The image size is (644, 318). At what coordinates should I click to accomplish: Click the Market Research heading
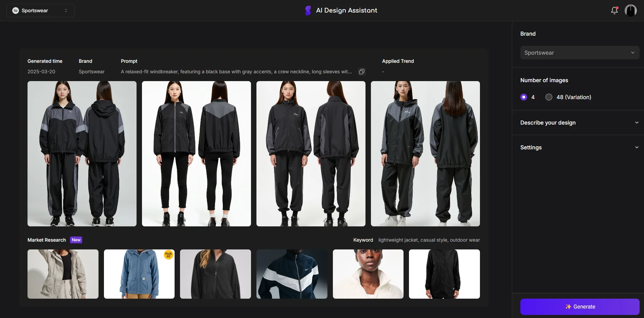click(47, 240)
